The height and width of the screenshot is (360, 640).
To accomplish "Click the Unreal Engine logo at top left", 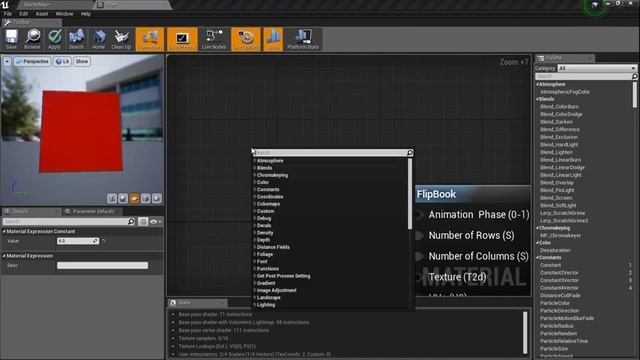I will point(5,5).
